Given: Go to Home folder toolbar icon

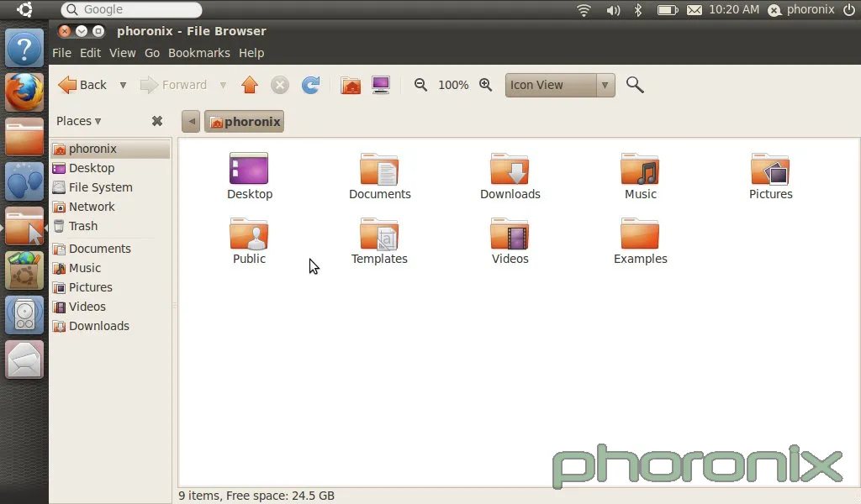Looking at the screenshot, I should (351, 85).
